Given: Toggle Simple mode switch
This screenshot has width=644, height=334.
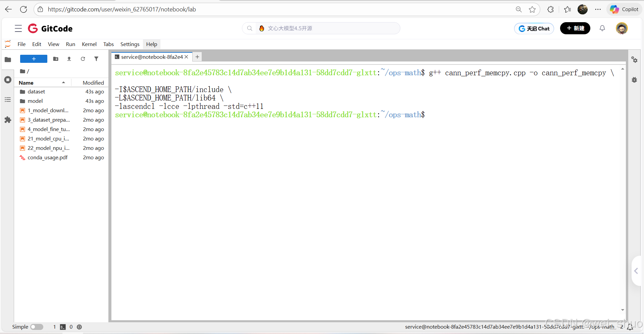Looking at the screenshot, I should [x=37, y=327].
